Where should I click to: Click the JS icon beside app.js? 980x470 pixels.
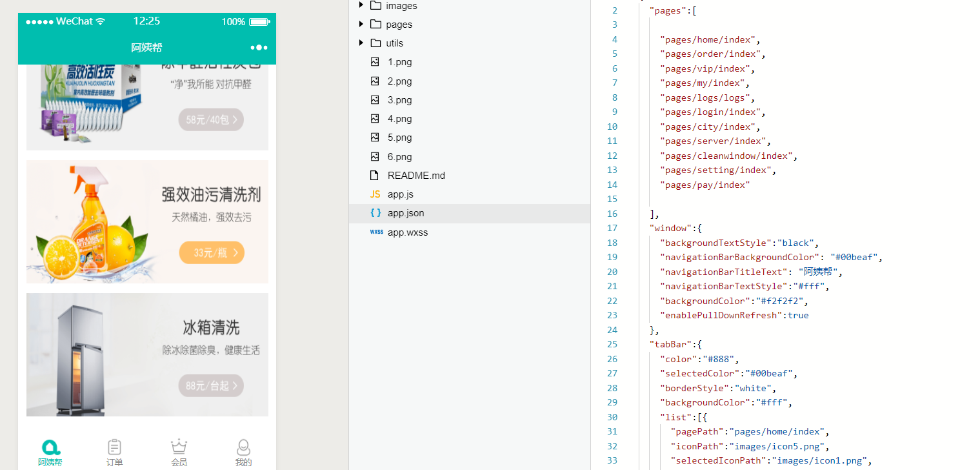375,194
